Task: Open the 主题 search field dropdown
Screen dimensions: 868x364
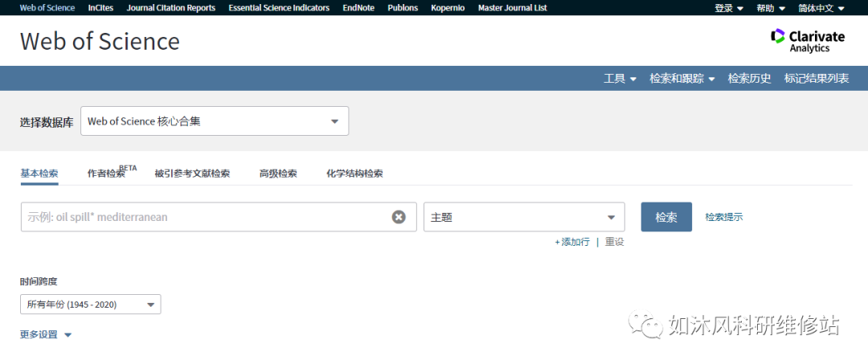Action: (x=524, y=217)
